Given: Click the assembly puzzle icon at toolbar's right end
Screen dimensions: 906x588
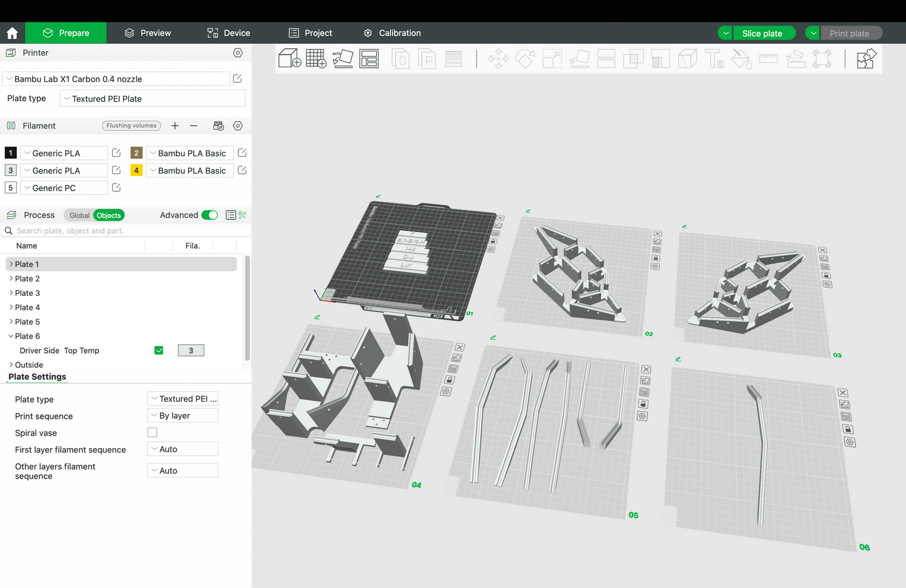Looking at the screenshot, I should pyautogui.click(x=866, y=58).
